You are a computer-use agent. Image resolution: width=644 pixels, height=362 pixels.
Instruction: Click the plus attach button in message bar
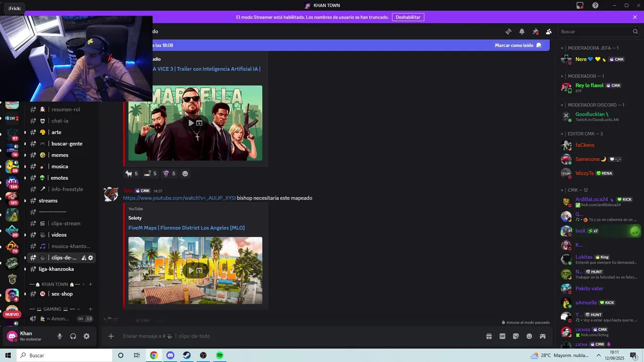pos(111,336)
